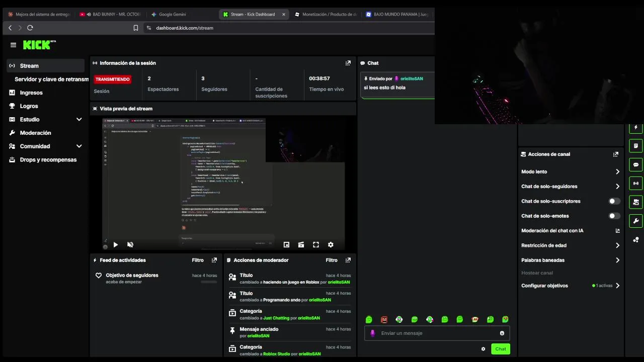
Task: Make the stream preview fullscreen
Action: point(316,244)
